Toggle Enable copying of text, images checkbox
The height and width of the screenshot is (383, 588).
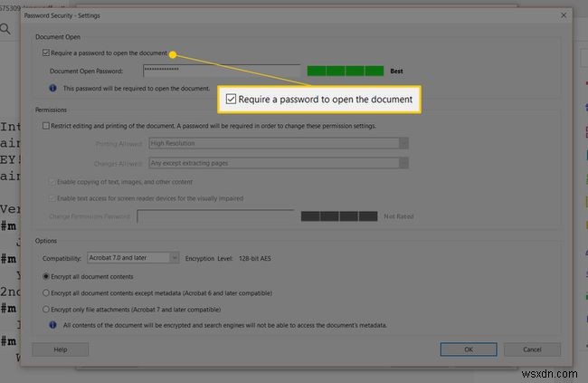coord(52,182)
